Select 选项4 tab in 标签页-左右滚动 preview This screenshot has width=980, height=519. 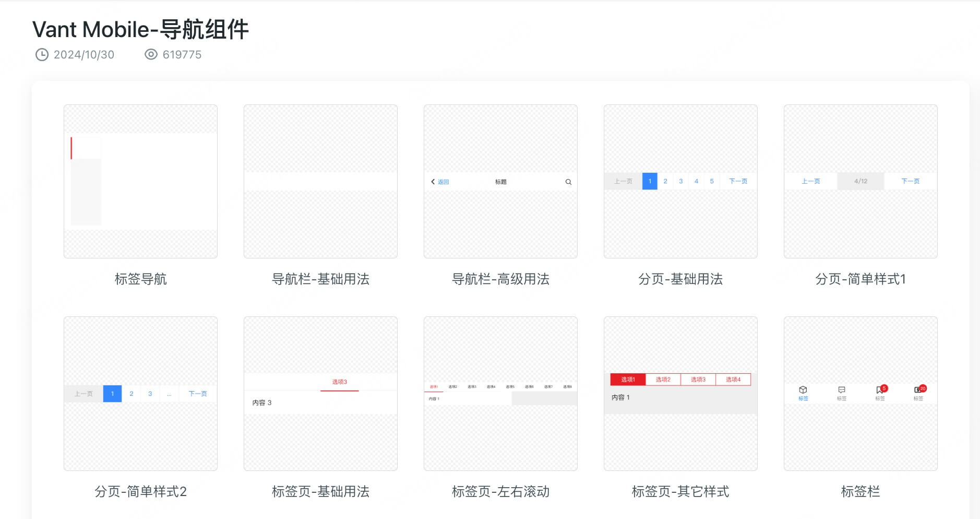[491, 387]
